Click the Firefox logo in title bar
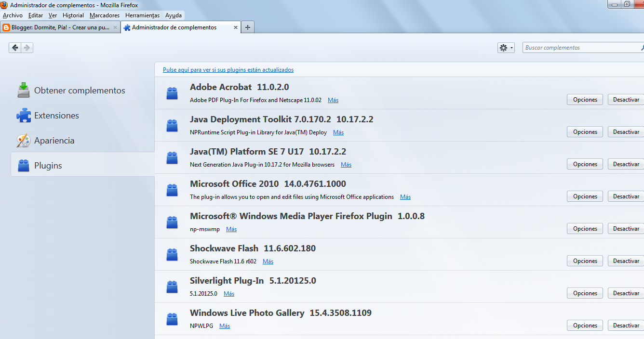Viewport: 644px width, 339px height. tap(4, 5)
